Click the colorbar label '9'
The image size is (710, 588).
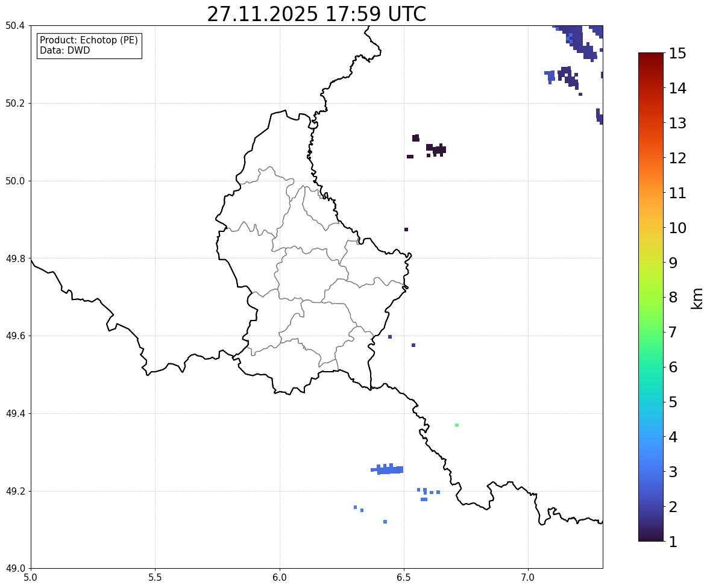click(673, 263)
